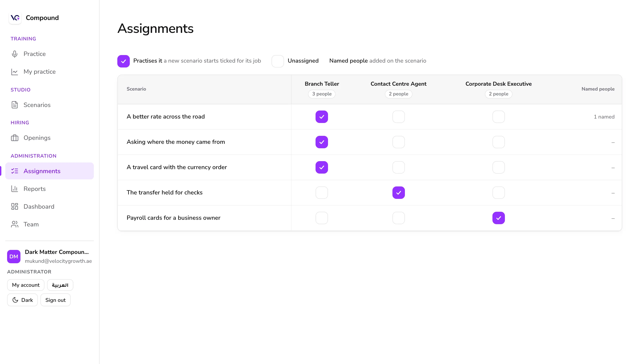Click the Dashboard grid icon

14,206
